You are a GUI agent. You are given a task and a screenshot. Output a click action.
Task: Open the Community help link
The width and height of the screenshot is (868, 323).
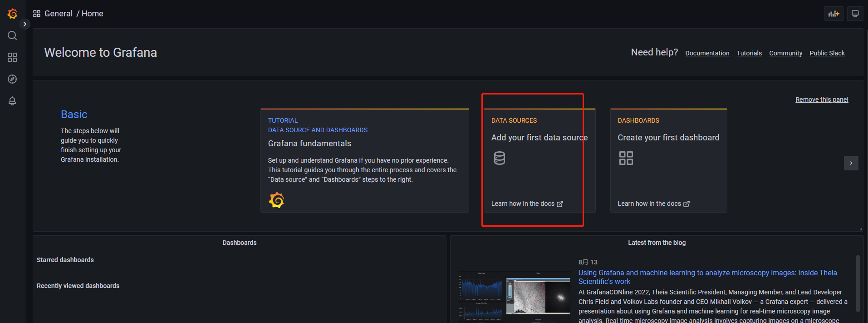[x=786, y=53]
